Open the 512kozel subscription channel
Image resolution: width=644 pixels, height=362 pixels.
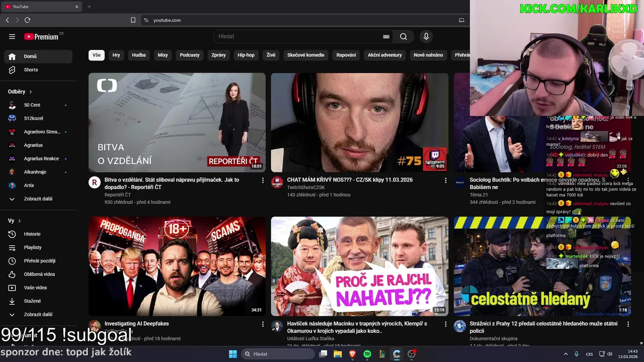point(38,118)
